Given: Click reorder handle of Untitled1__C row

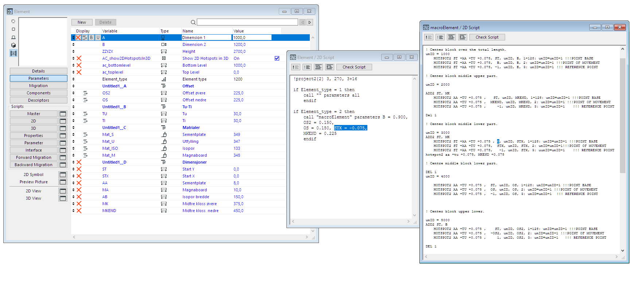Looking at the screenshot, I should pyautogui.click(x=73, y=128).
